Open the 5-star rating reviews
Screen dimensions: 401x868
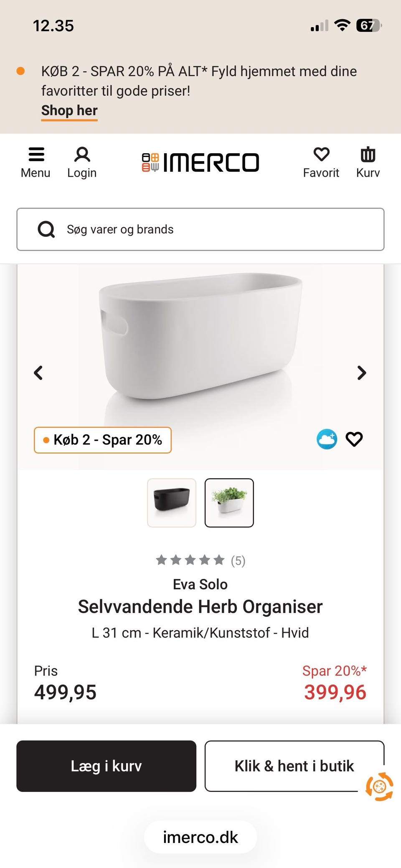[200, 560]
